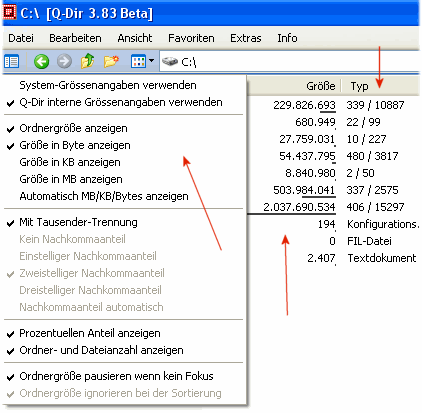Click the FIL-Datei type cell
Image resolution: width=422 pixels, height=413 pixels.
[x=369, y=241]
